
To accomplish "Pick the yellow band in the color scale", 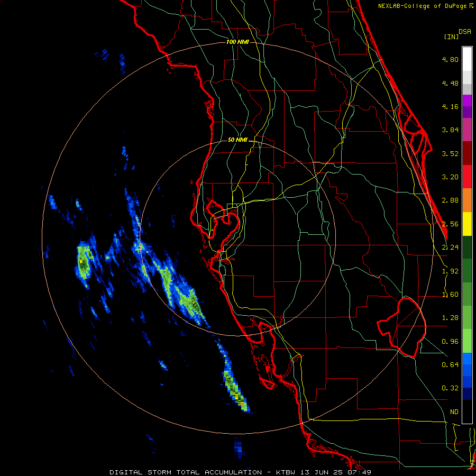I will pos(467,224).
